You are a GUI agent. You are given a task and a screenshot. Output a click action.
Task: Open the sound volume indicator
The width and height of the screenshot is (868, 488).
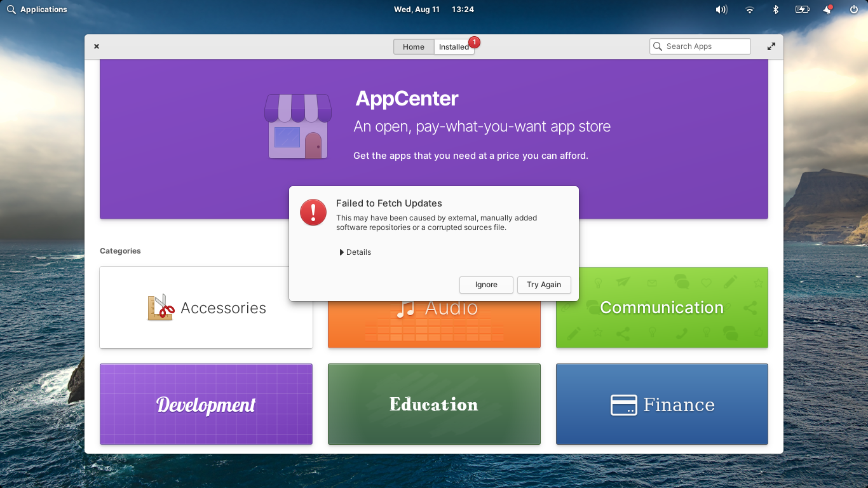[721, 10]
